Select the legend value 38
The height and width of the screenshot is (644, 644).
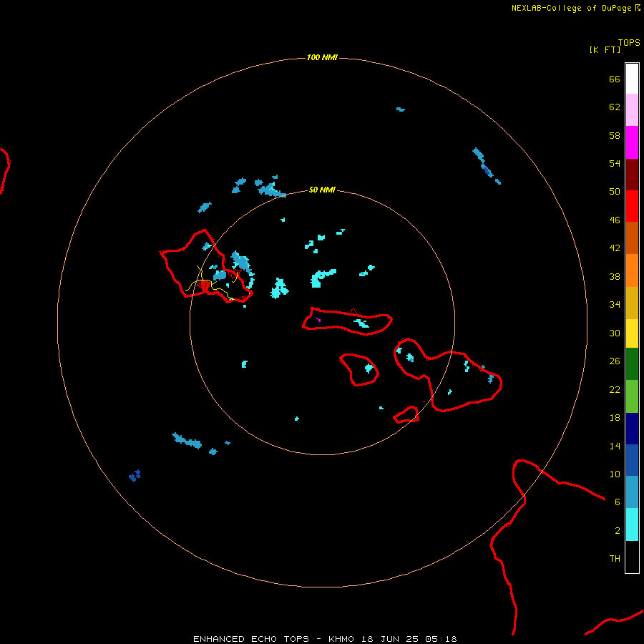point(615,277)
